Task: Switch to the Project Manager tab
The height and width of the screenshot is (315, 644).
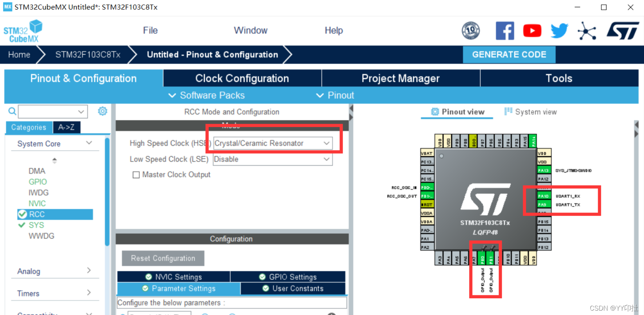Action: click(401, 78)
